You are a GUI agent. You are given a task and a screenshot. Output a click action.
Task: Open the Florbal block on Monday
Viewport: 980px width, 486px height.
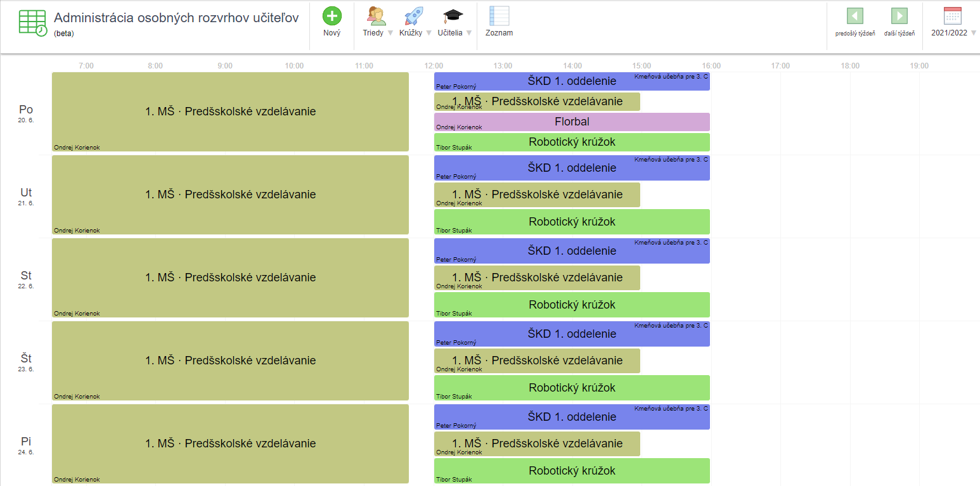click(572, 122)
